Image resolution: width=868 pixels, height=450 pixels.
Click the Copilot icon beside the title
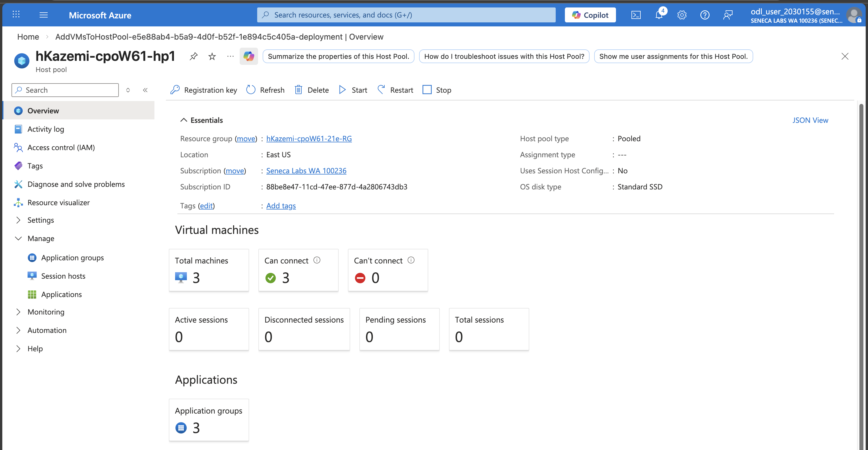[249, 56]
